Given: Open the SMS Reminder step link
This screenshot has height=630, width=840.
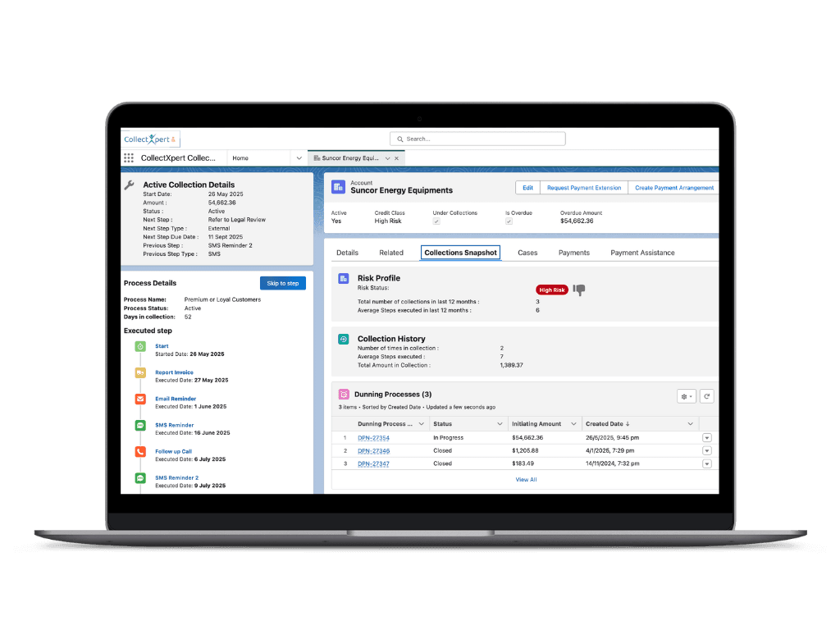Looking at the screenshot, I should point(175,425).
